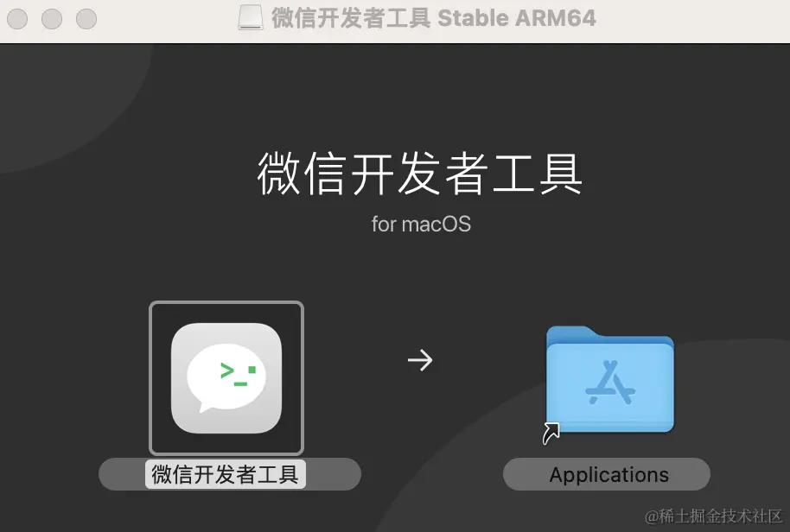Click the gray pill beside 微信开发者工具 label
The height and width of the screenshot is (532, 790).
click(x=333, y=474)
